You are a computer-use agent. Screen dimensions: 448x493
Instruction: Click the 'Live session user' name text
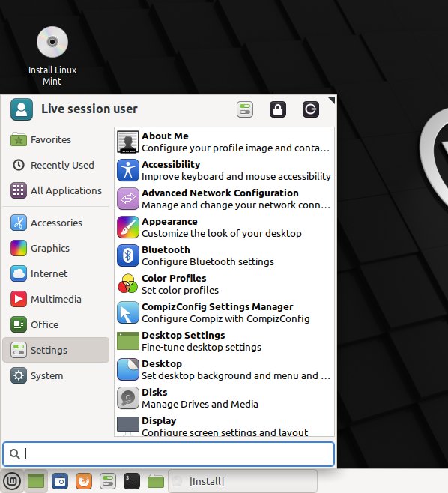point(89,109)
